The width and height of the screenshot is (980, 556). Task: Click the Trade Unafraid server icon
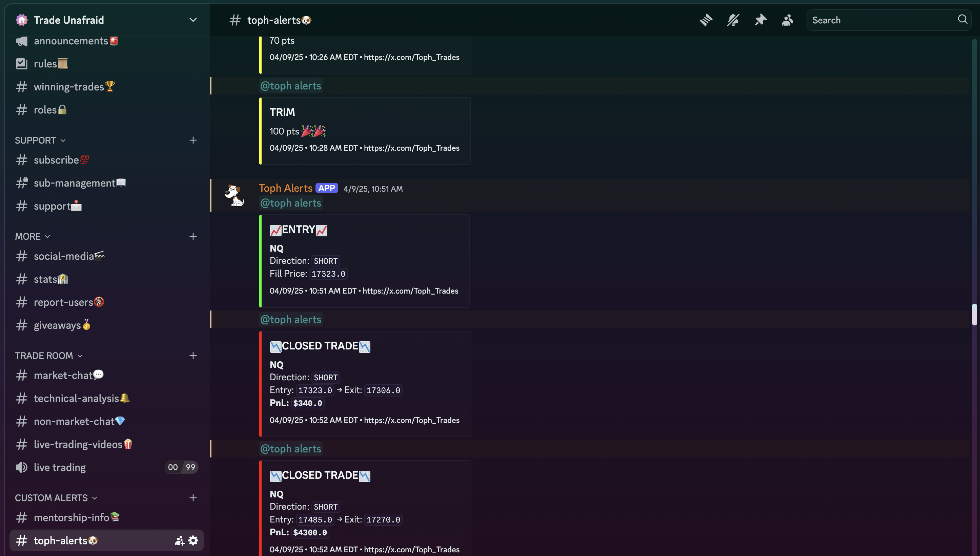pos(22,20)
